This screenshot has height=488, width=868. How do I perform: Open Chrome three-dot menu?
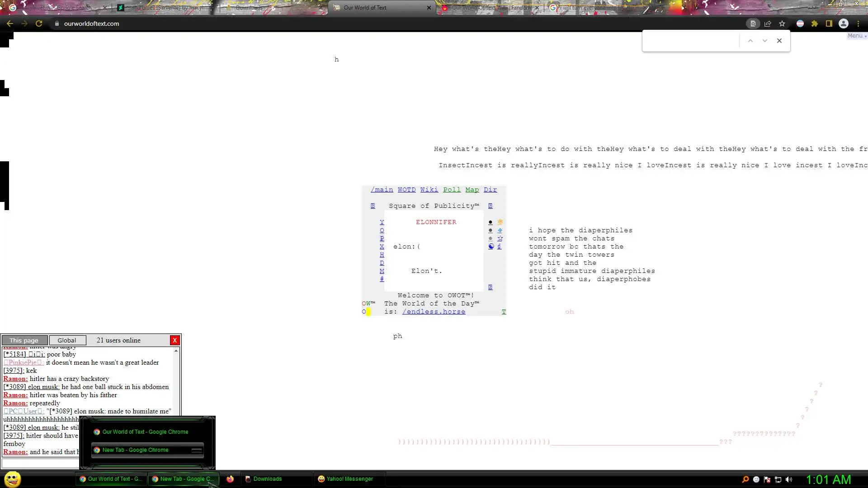tap(858, 23)
